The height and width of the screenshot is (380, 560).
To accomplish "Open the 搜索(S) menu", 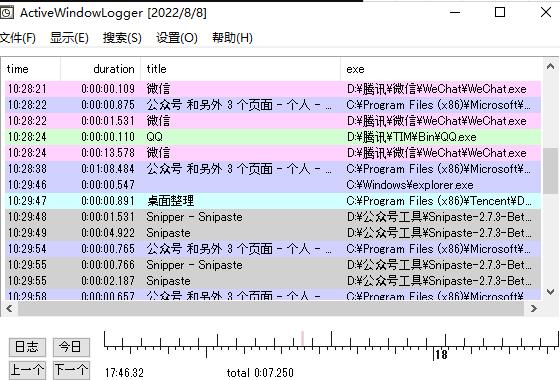I will (122, 38).
